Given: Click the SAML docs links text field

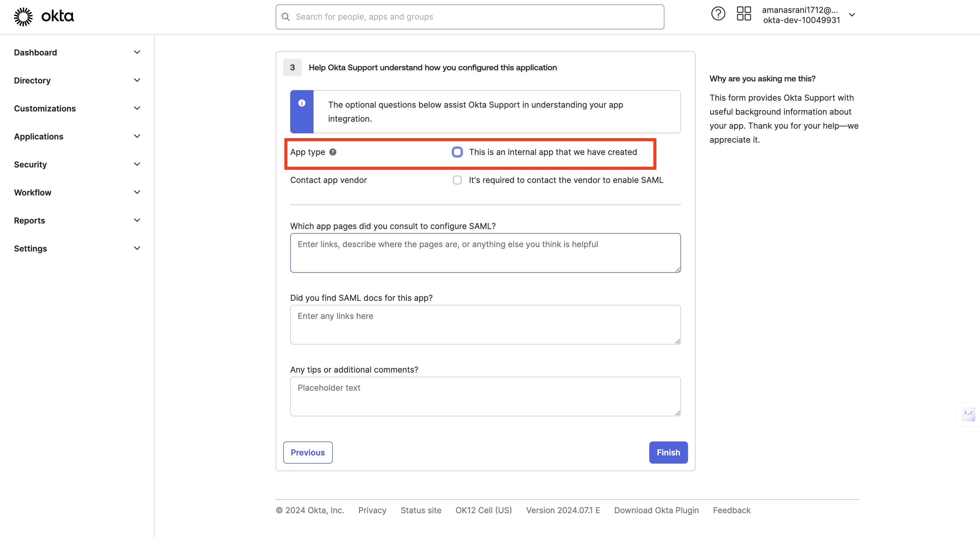Looking at the screenshot, I should (485, 324).
